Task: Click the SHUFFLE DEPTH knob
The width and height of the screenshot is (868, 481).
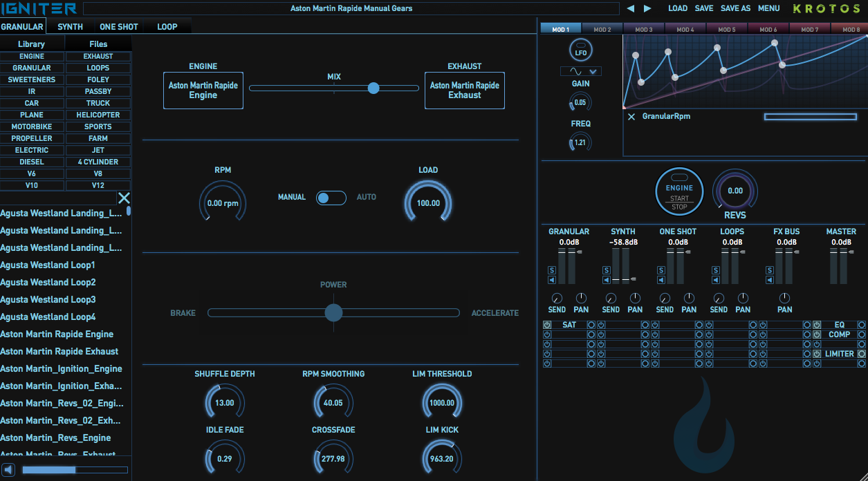Action: point(225,402)
